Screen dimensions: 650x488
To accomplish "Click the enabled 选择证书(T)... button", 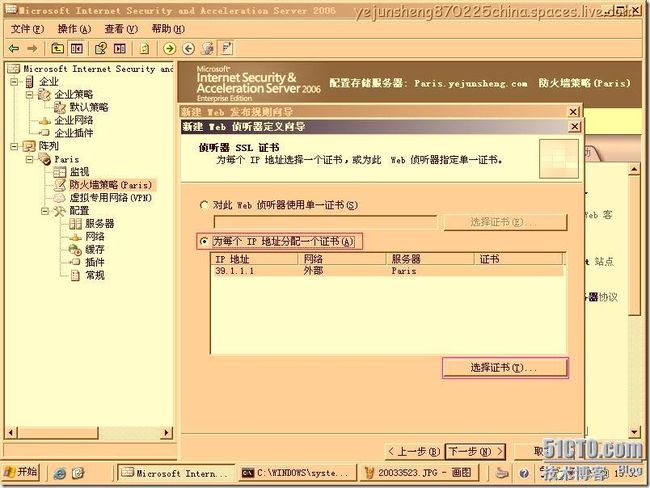I will point(505,368).
